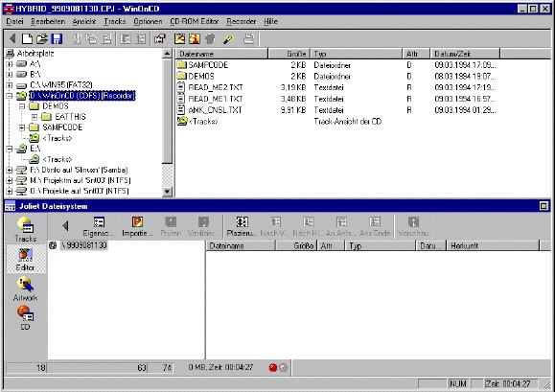Viewport: 555px width, 392px height.
Task: Open the Optionen menu
Action: coord(148,22)
